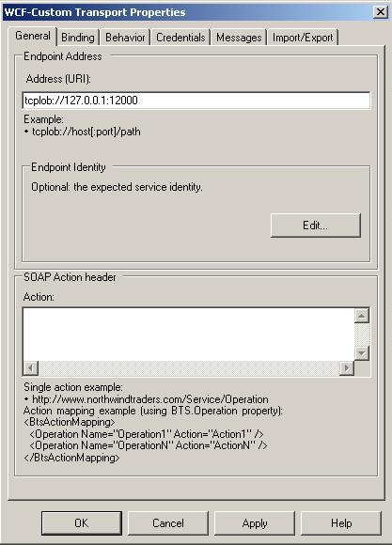Screen dimensions: 392x545
Task: Click the Edit... button for Endpoint Identity
Action: [316, 226]
